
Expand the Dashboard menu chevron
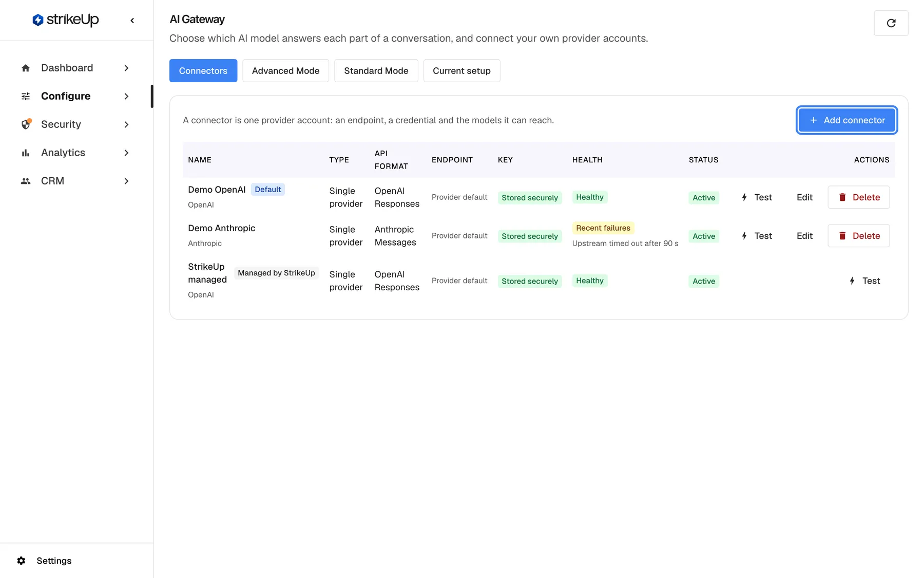[x=126, y=68]
